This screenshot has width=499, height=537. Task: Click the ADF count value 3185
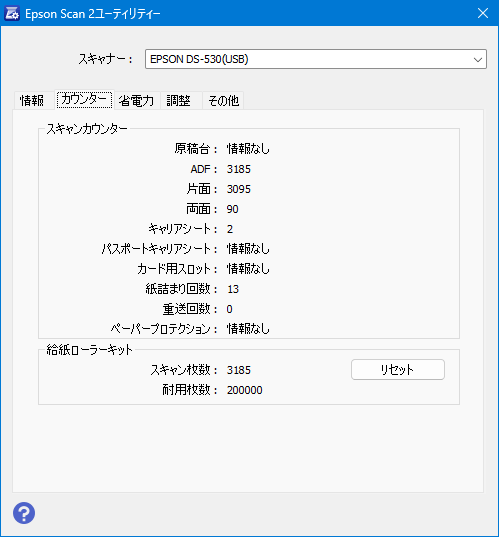point(239,169)
